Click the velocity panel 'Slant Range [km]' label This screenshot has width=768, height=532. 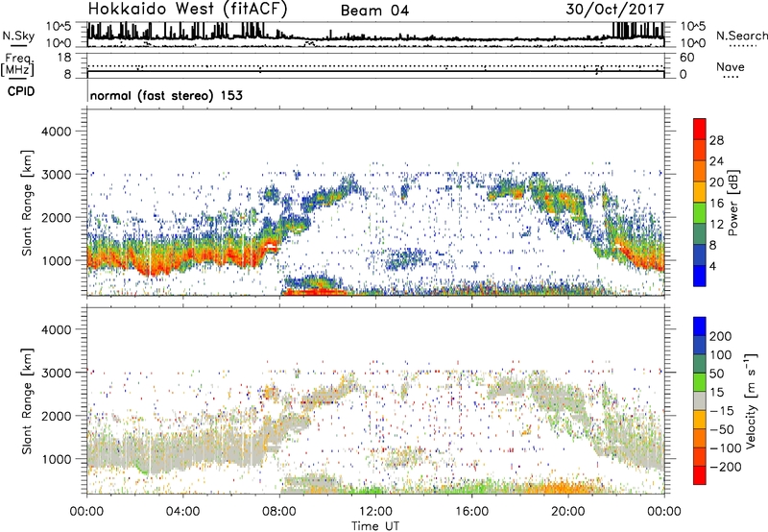pos(27,400)
